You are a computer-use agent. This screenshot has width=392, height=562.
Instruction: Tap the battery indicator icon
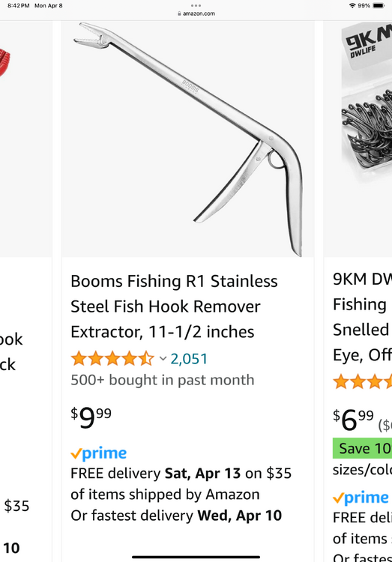379,6
